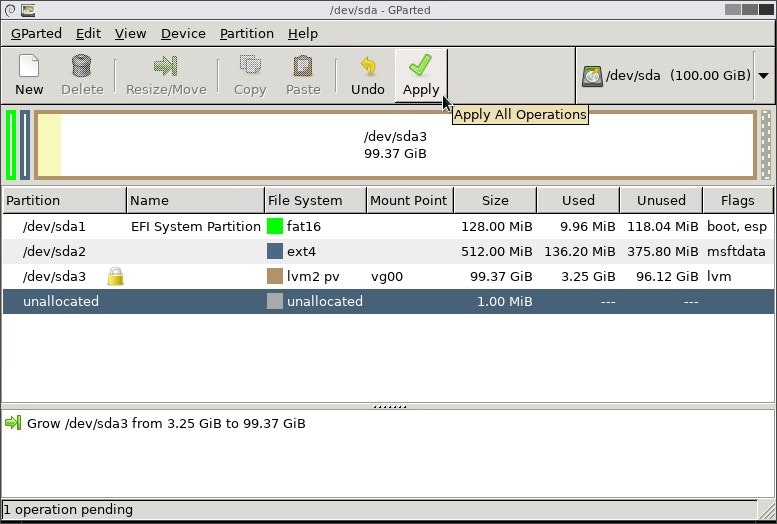Select unallocated strip at disk map end
The width and height of the screenshot is (777, 524).
766,145
